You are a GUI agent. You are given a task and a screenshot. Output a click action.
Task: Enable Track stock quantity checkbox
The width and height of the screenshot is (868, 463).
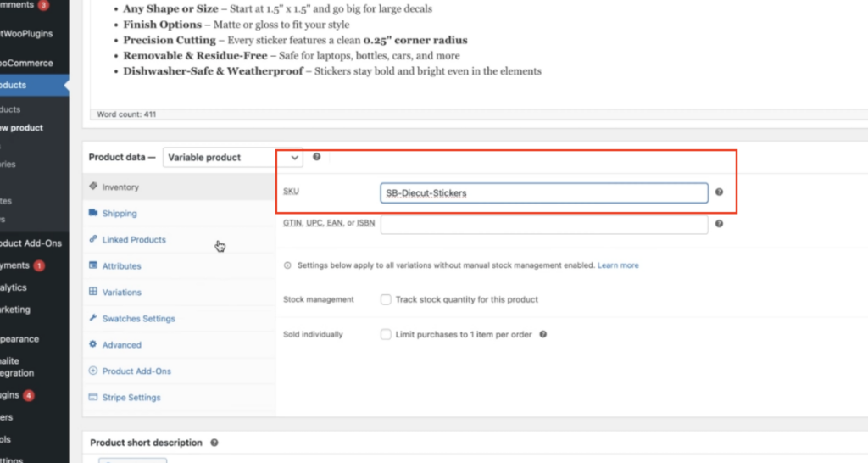point(386,299)
